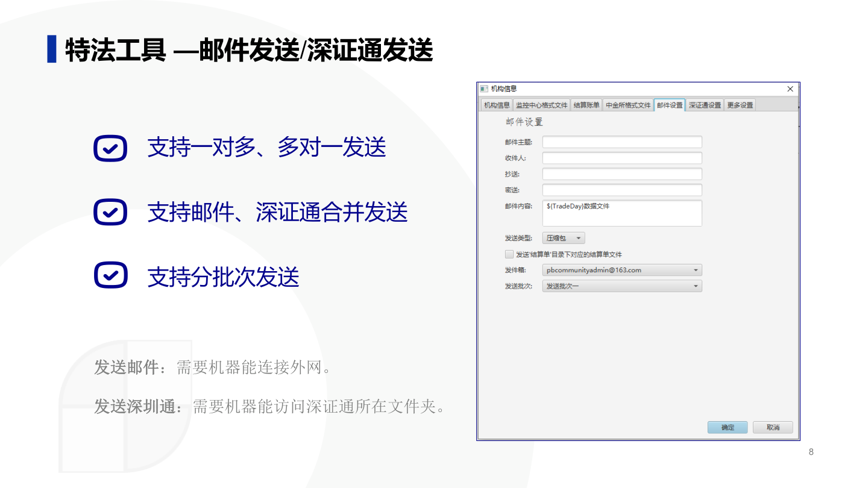Go to the 中金所格式文件 tab

[x=628, y=105]
